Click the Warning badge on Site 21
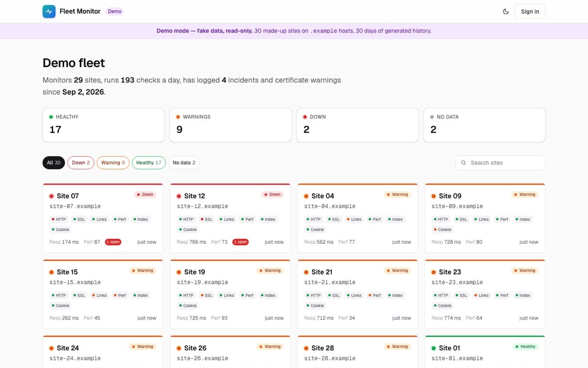Screen dimensions: 588x368 pyautogui.click(x=397, y=270)
